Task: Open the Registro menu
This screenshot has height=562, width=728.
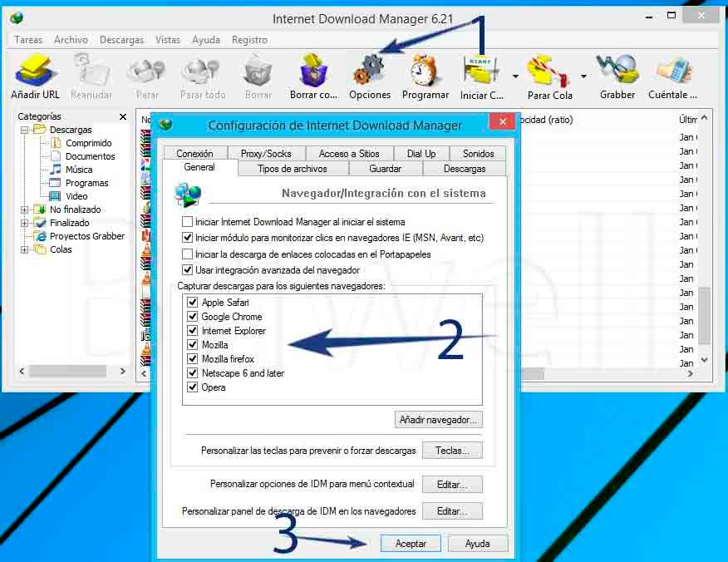Action: coord(250,40)
